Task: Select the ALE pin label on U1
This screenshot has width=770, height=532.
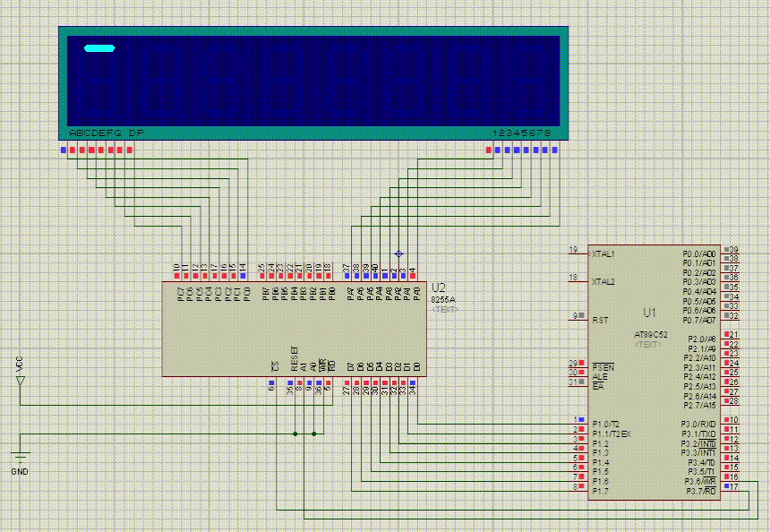Action: 600,377
